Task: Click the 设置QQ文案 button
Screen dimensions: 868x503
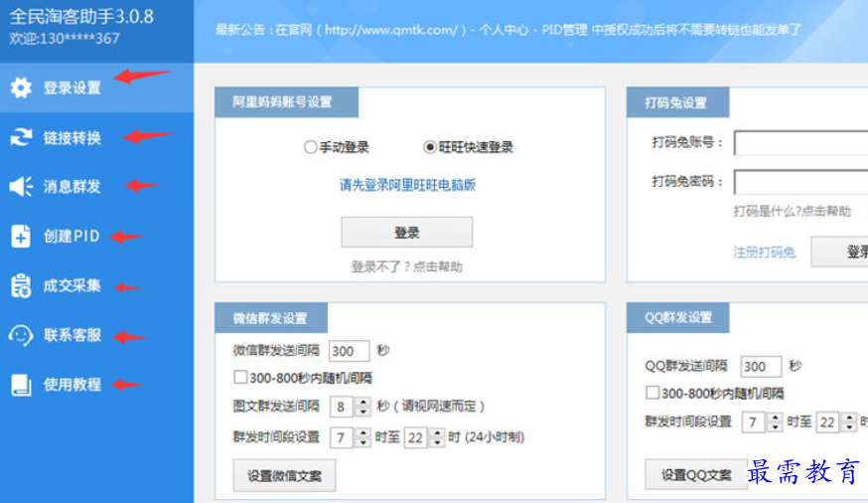Action: [x=696, y=475]
